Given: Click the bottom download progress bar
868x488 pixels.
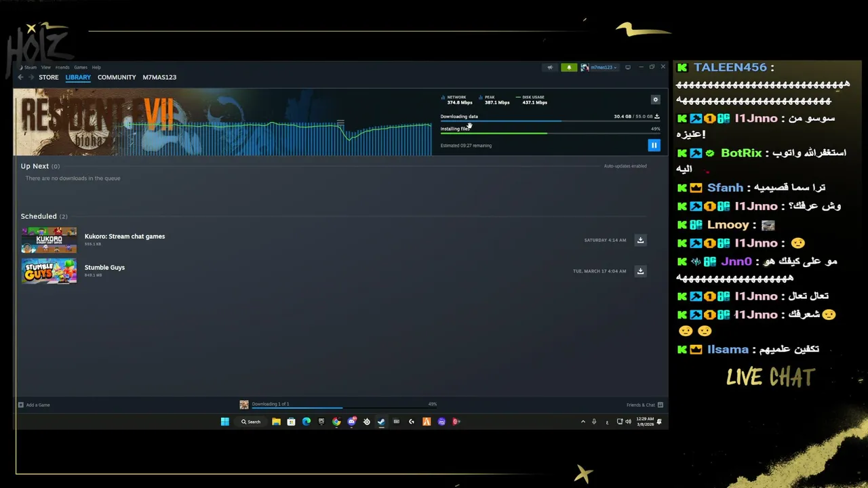Looking at the screenshot, I should point(344,408).
